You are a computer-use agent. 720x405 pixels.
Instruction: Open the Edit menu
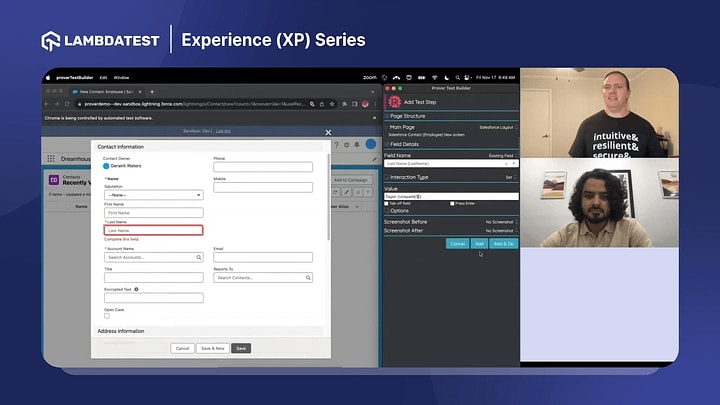coord(103,78)
